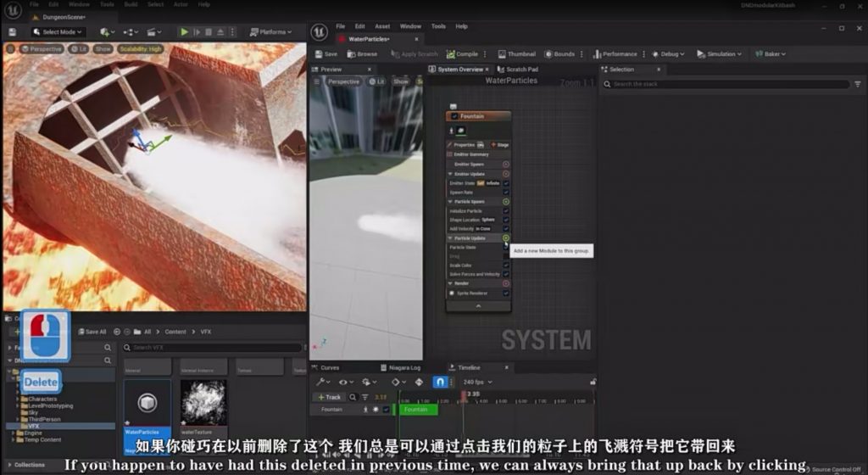
Task: Collapse the Fountain emitter node with bottom arrow
Action: (x=478, y=306)
